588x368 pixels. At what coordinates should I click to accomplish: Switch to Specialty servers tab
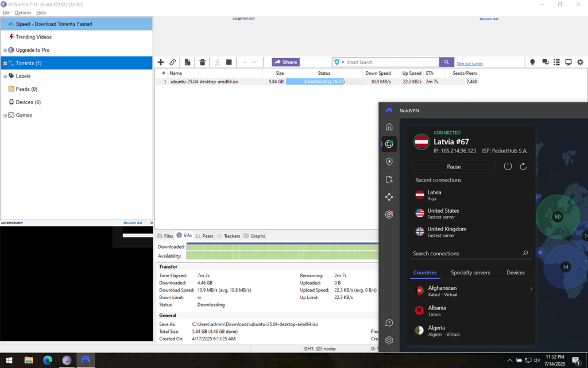click(470, 273)
